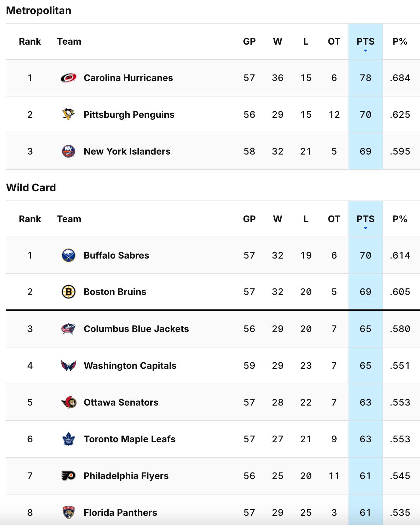Click the Pittsburgh Penguins logo
Image resolution: width=420 pixels, height=525 pixels.
tap(69, 115)
